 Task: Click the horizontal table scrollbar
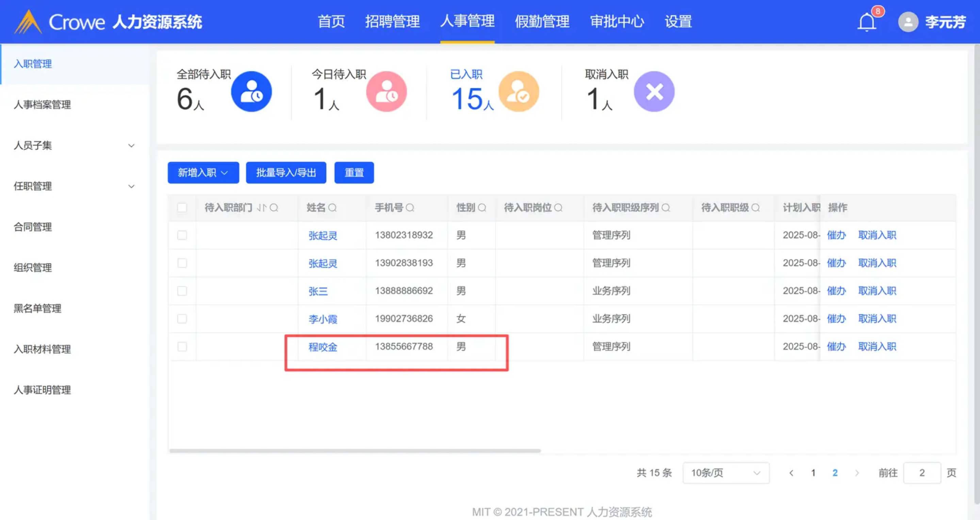pyautogui.click(x=355, y=451)
